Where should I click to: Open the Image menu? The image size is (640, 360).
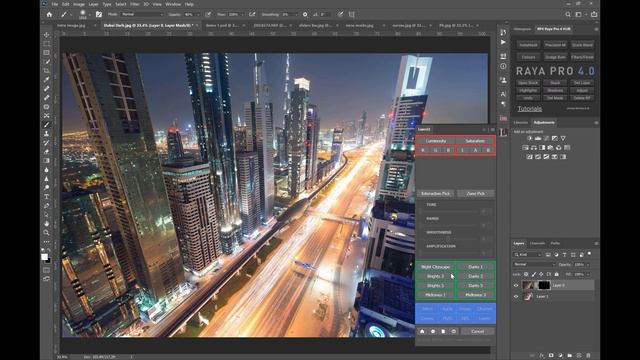click(x=79, y=4)
